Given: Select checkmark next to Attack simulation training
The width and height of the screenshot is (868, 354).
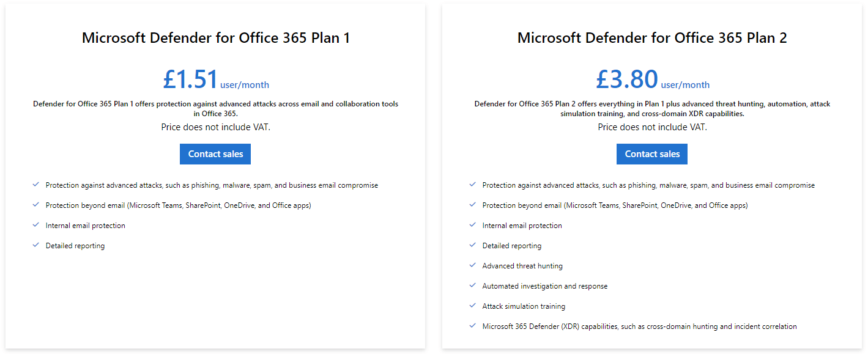Looking at the screenshot, I should coord(473,306).
